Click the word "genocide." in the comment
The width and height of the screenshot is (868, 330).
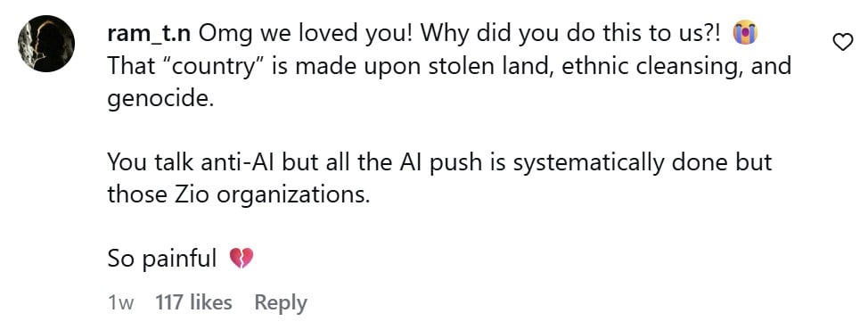tap(160, 100)
